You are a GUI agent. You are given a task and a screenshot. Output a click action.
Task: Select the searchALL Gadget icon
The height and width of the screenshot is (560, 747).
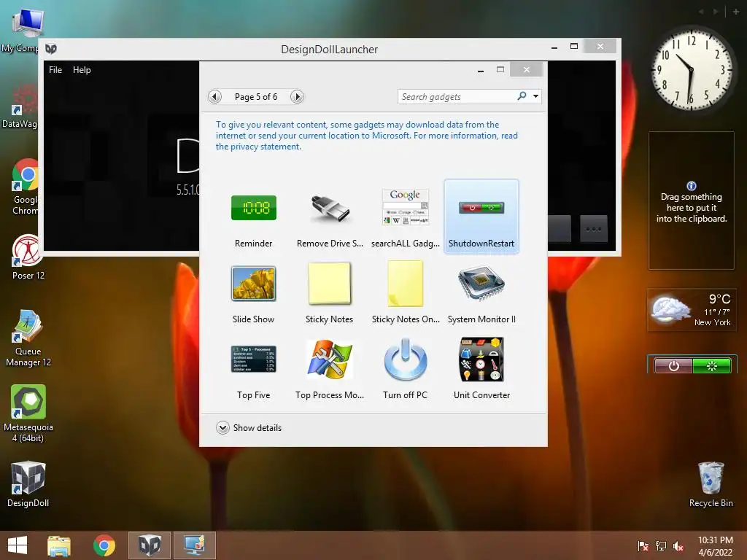(x=406, y=207)
